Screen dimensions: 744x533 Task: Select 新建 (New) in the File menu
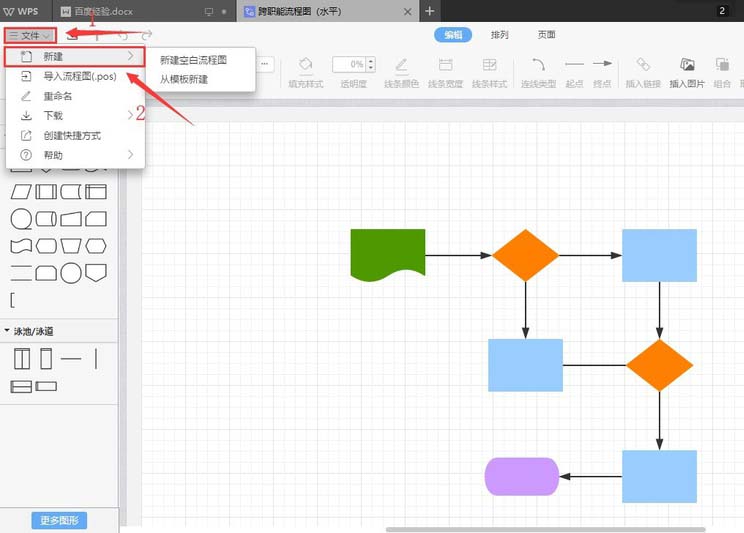(x=74, y=56)
